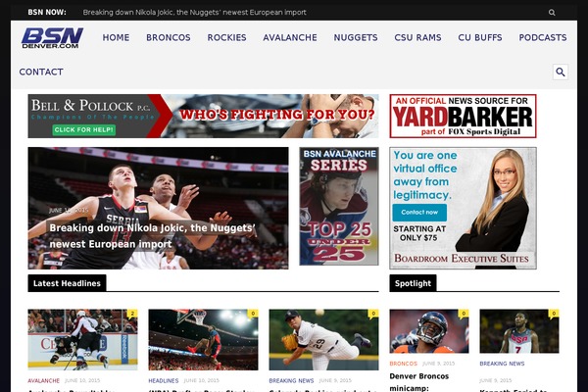Click the red Avalanche category label

coord(43,380)
